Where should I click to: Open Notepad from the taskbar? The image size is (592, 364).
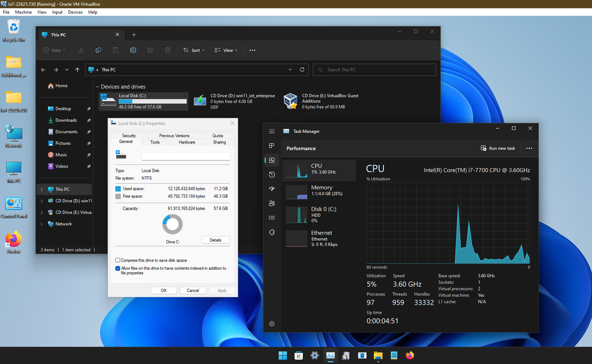pyautogui.click(x=394, y=355)
